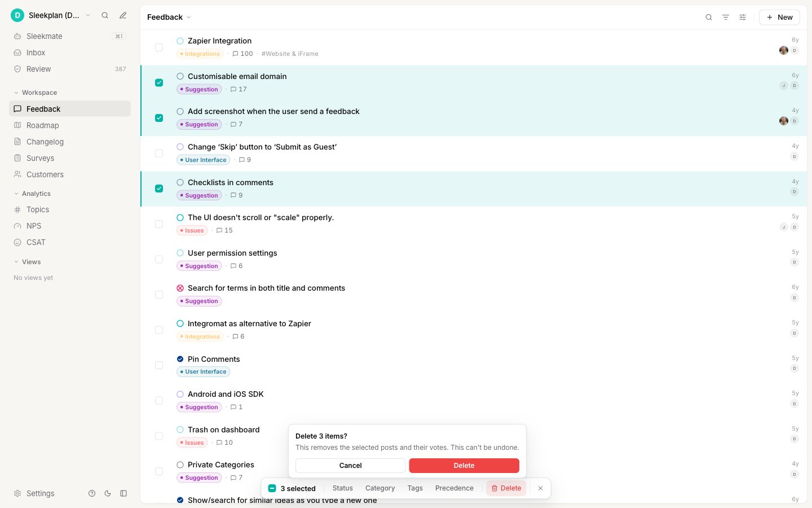Image resolution: width=812 pixels, height=508 pixels.
Task: Navigate to Roadmap
Action: coord(70,125)
